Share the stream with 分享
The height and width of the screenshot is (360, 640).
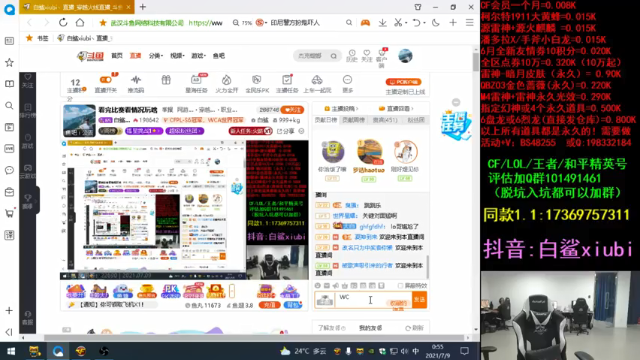pyautogui.click(x=286, y=131)
